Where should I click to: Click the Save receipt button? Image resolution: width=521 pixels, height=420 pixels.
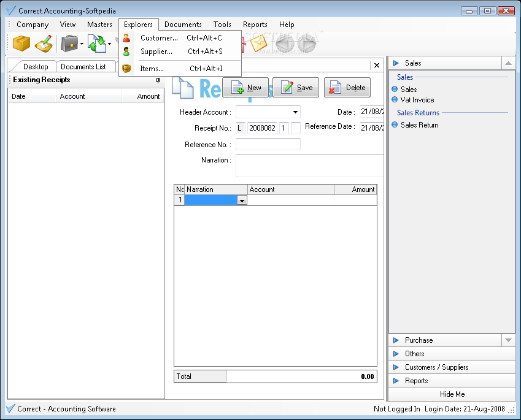[296, 88]
